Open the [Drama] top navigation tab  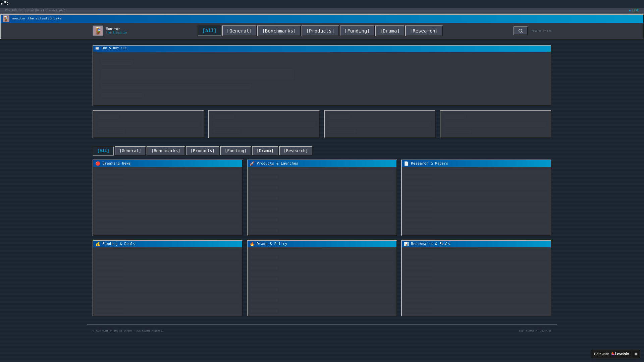(390, 31)
